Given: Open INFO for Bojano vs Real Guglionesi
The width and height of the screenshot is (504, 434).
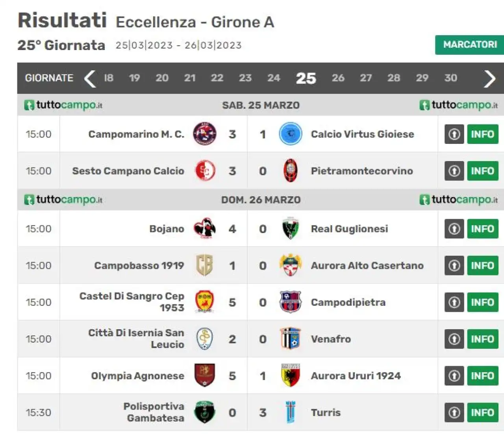Looking at the screenshot, I should point(483,229).
